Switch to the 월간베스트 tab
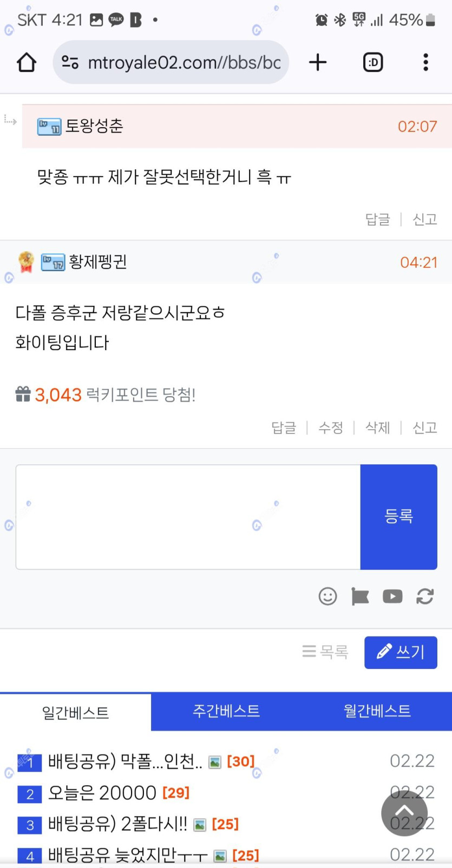This screenshot has width=452, height=868. (x=377, y=711)
